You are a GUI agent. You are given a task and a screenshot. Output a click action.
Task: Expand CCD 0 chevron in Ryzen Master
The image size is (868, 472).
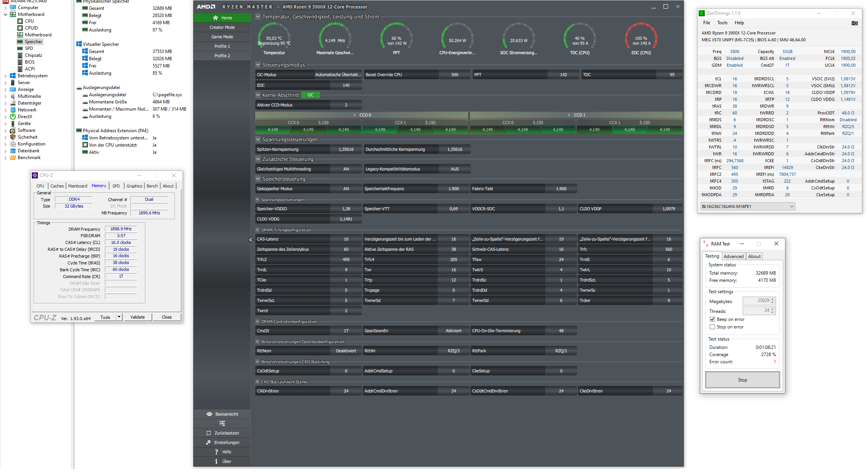(x=354, y=115)
